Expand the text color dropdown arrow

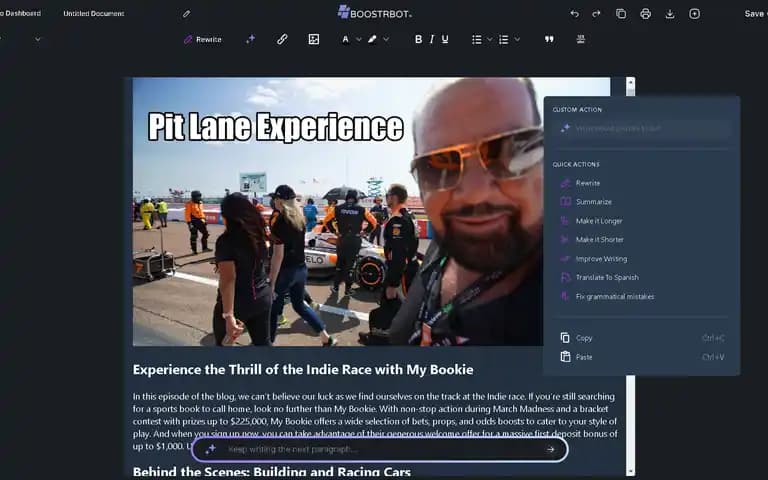(359, 39)
